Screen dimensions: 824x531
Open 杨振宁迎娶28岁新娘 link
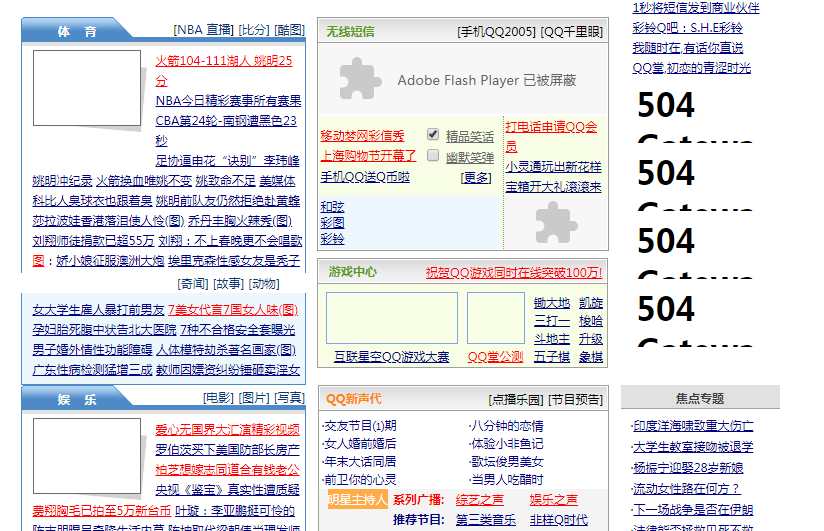point(688,468)
